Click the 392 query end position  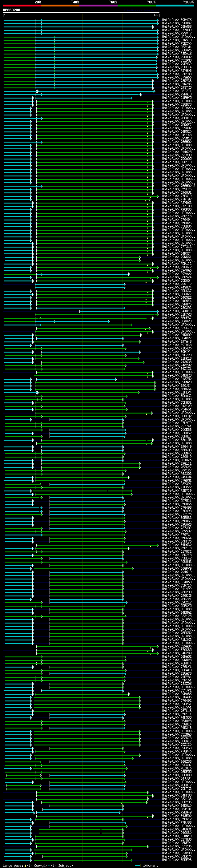point(155,15)
